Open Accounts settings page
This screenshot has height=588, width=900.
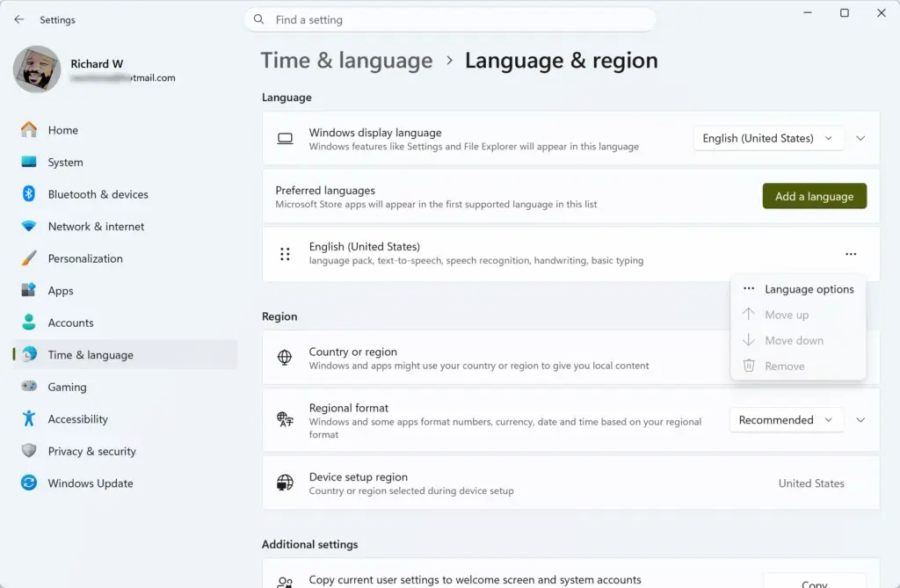[125, 323]
